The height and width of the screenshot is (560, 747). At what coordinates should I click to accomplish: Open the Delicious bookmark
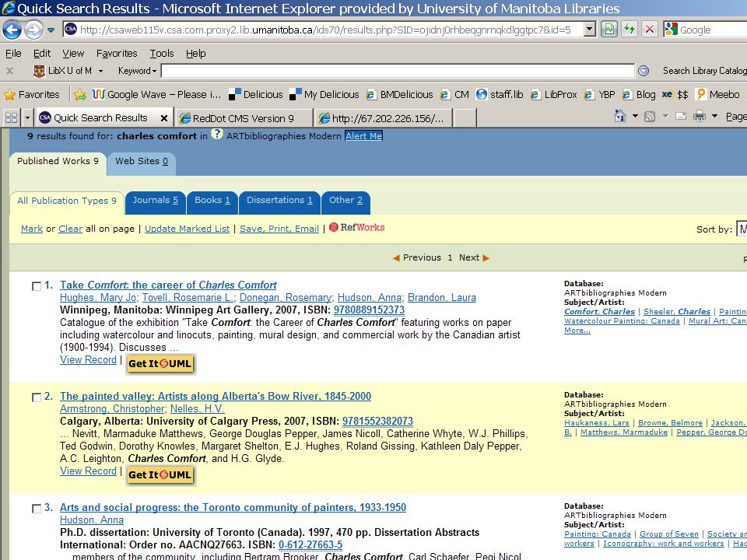[255, 94]
